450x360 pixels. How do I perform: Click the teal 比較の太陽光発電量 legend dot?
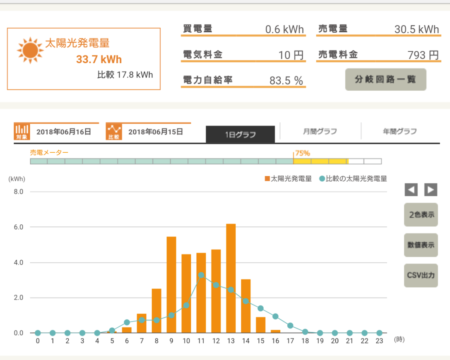tap(322, 179)
